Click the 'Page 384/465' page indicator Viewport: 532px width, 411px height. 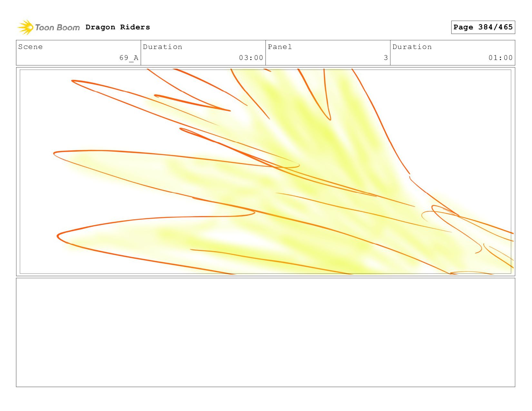tap(483, 27)
